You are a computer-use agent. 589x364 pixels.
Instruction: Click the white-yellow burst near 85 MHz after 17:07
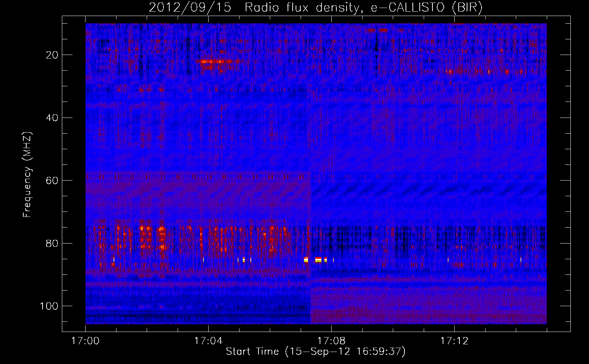click(318, 260)
